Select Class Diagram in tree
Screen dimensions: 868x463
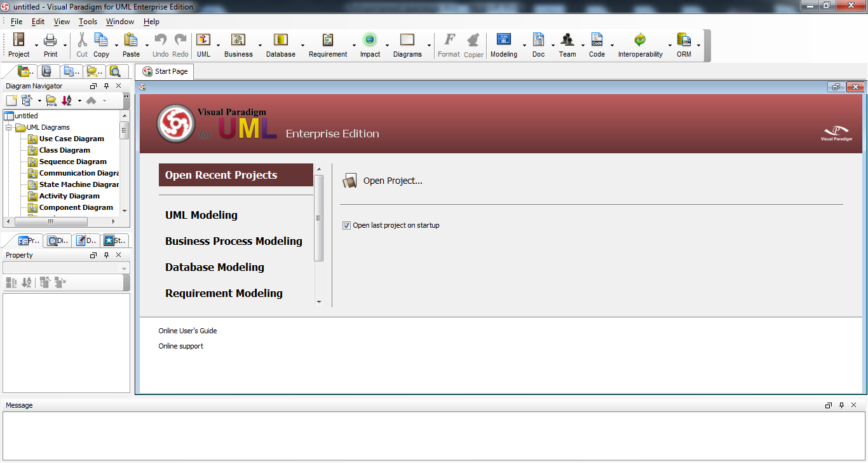pyautogui.click(x=65, y=150)
